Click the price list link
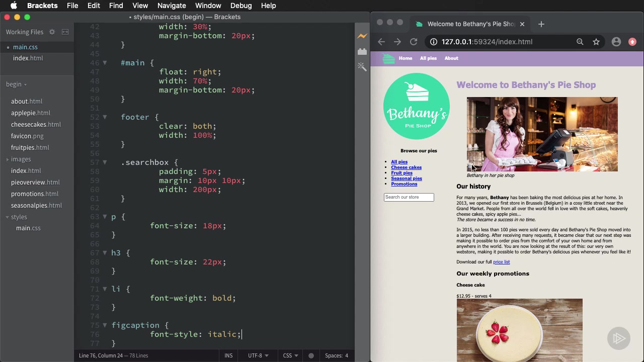The image size is (644, 362). click(x=501, y=262)
